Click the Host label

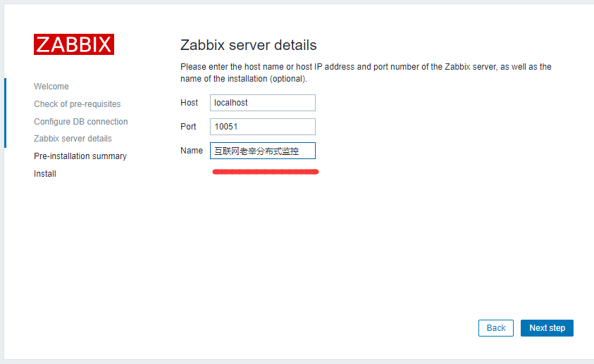(x=189, y=103)
